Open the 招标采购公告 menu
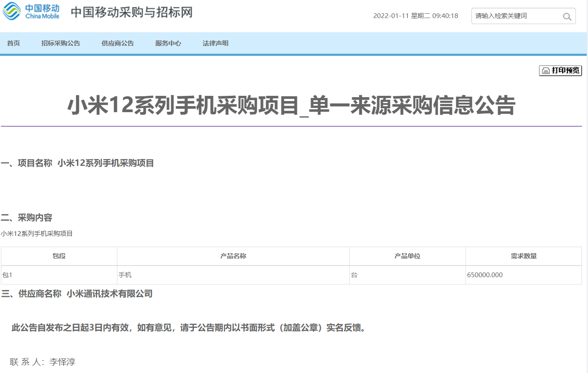The image size is (588, 373). (x=61, y=43)
